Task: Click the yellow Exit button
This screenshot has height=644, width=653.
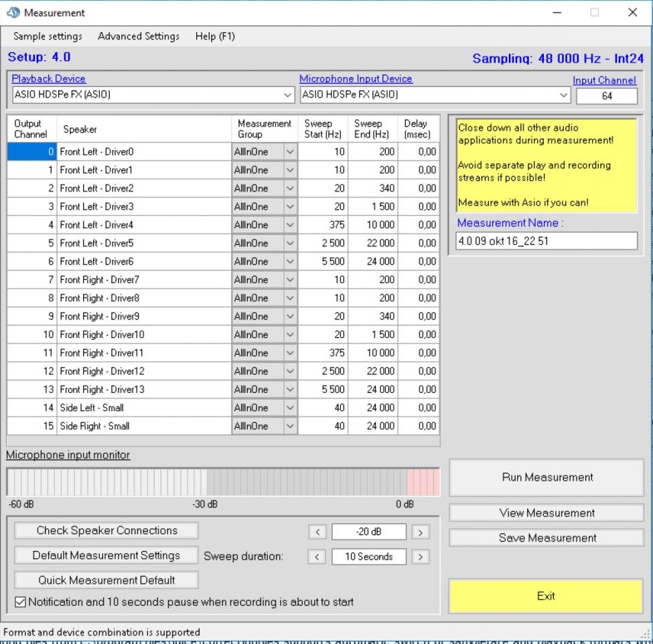Action: [x=546, y=596]
